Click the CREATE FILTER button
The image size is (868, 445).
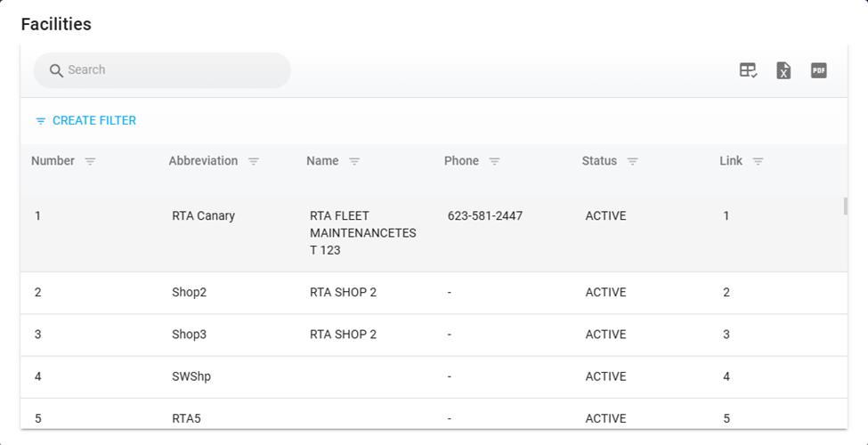85,120
